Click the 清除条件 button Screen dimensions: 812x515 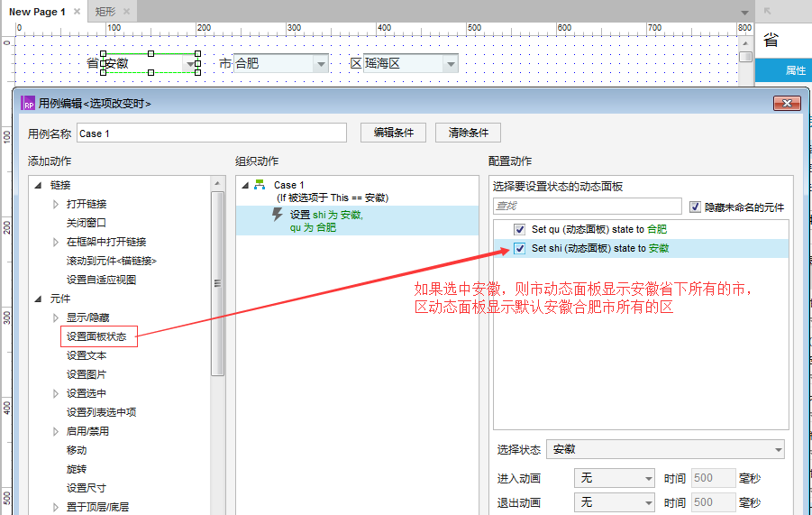(468, 133)
